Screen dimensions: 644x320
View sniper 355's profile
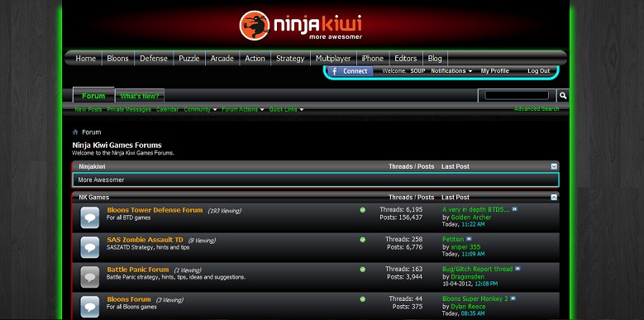pyautogui.click(x=465, y=247)
